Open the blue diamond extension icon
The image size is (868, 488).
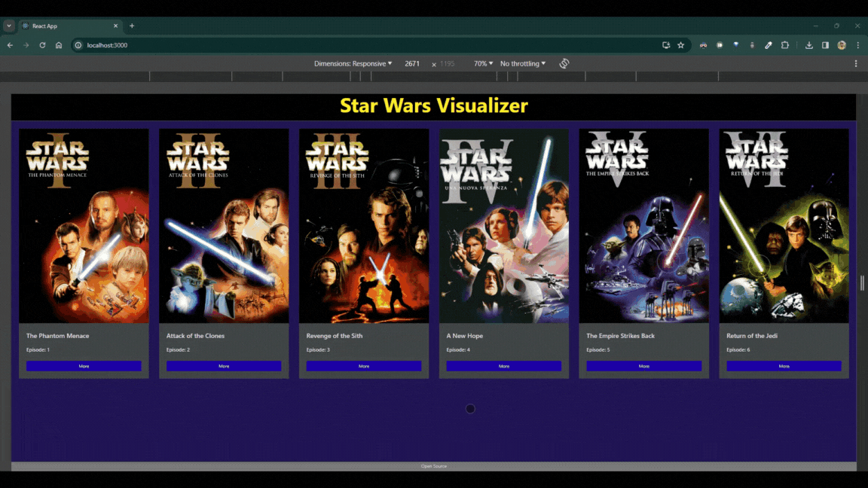(x=735, y=45)
